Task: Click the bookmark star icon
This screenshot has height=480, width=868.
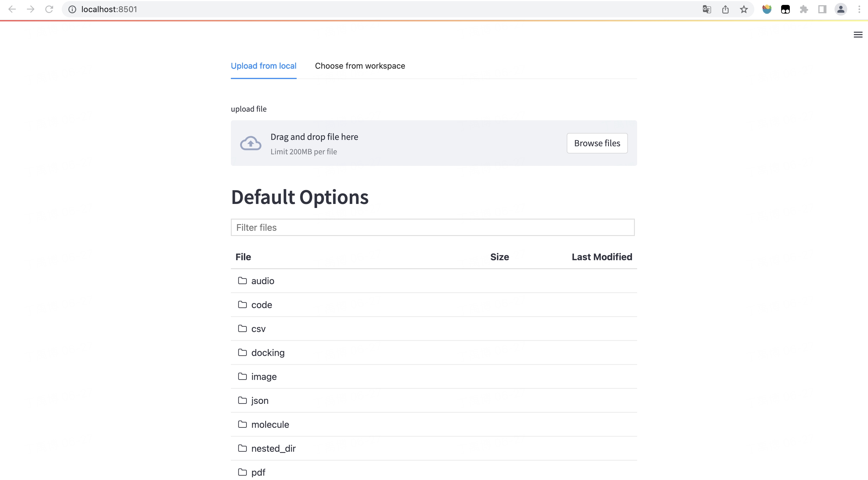Action: (x=744, y=9)
